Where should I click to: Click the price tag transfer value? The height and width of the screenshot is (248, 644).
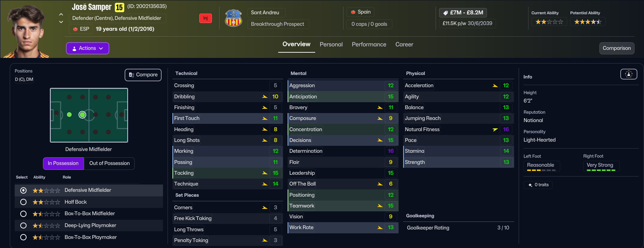point(463,13)
